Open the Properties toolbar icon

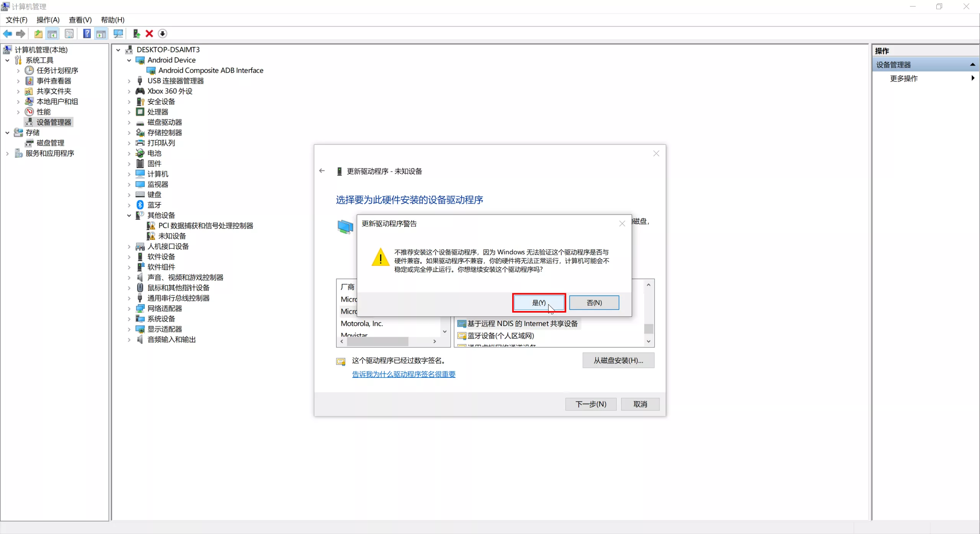click(69, 34)
